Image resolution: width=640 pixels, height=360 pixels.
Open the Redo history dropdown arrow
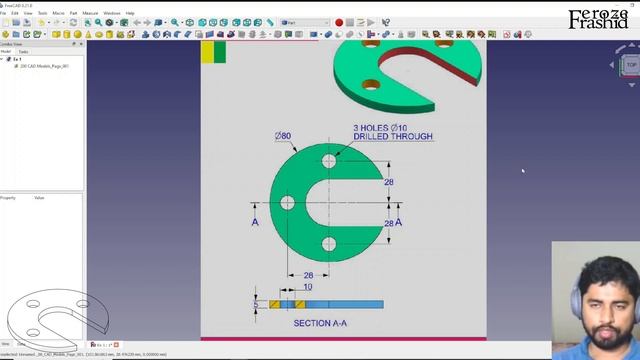click(64, 22)
